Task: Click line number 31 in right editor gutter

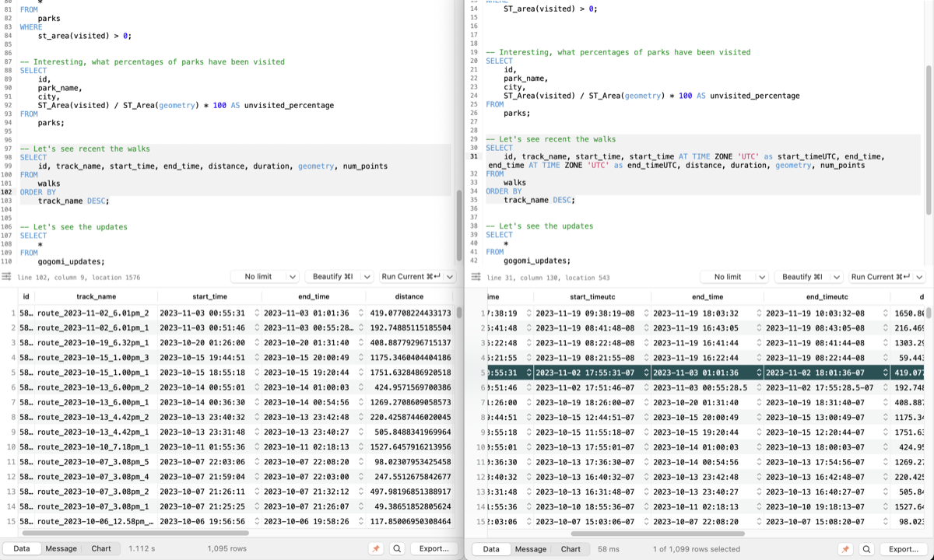Action: (474, 156)
